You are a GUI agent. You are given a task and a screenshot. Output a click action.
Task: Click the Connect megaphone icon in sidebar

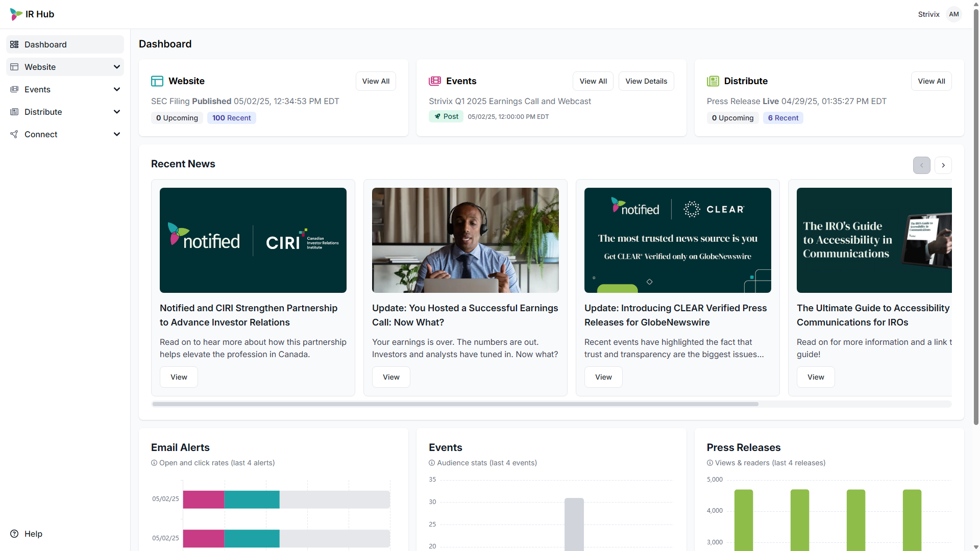click(x=14, y=134)
